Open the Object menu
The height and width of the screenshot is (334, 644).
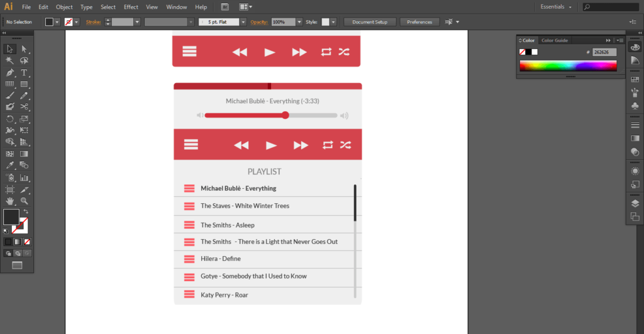pos(64,7)
